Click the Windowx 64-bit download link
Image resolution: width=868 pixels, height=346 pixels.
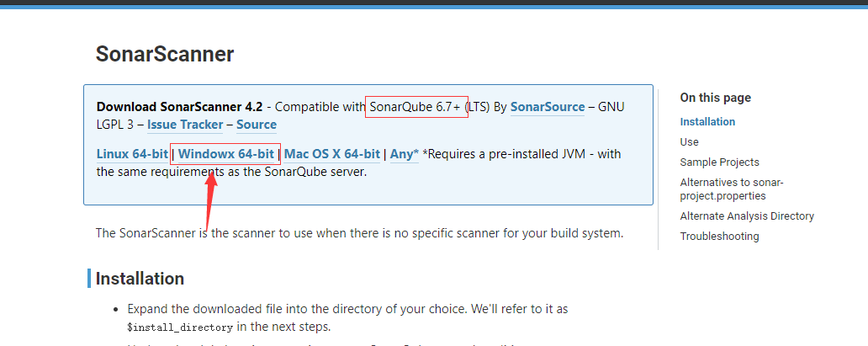tap(225, 154)
